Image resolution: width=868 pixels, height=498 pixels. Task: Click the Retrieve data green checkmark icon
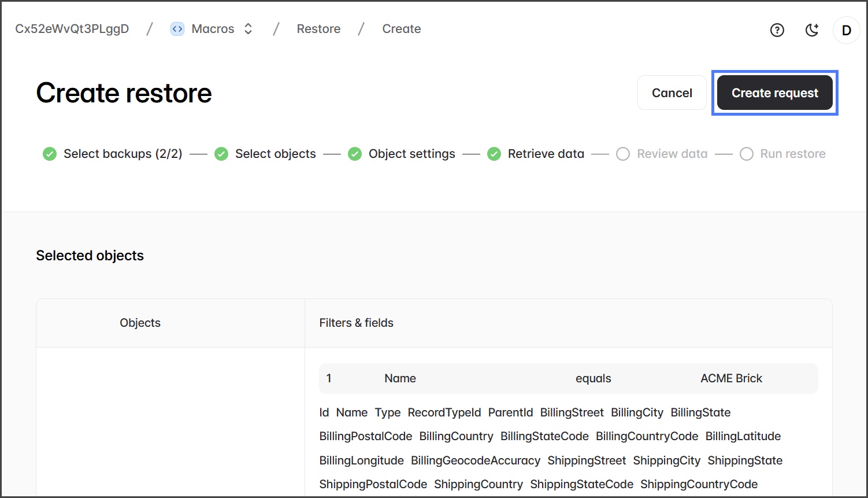(494, 154)
